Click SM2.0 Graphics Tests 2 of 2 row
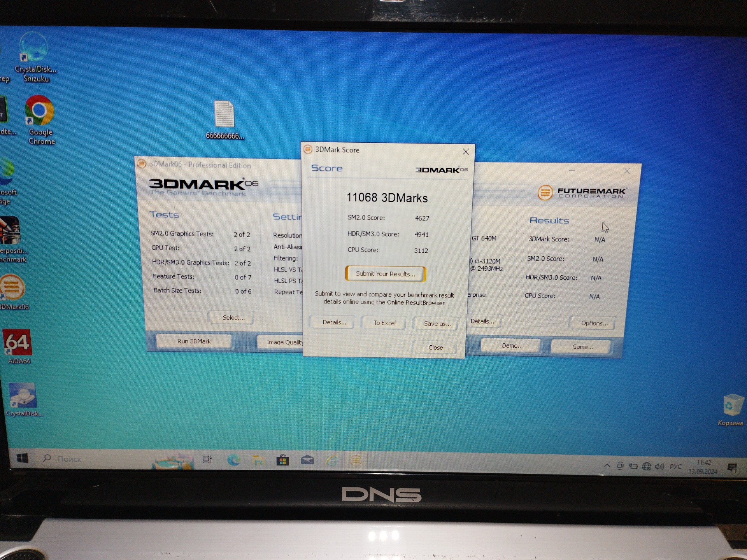This screenshot has height=560, width=747. pos(200,234)
